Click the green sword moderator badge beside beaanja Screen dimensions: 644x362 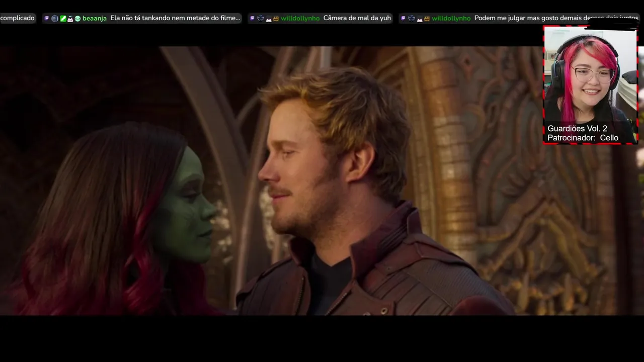63,19
